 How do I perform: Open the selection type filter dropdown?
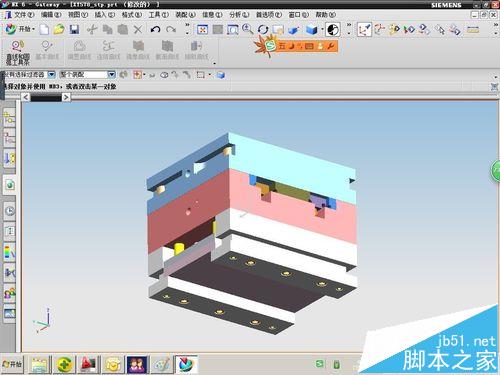pyautogui.click(x=52, y=74)
